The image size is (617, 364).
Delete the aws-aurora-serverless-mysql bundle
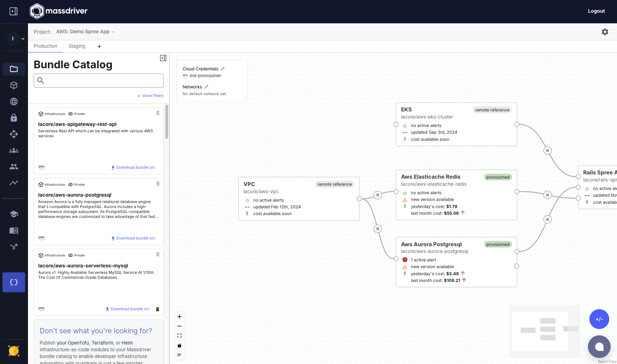coord(158,309)
